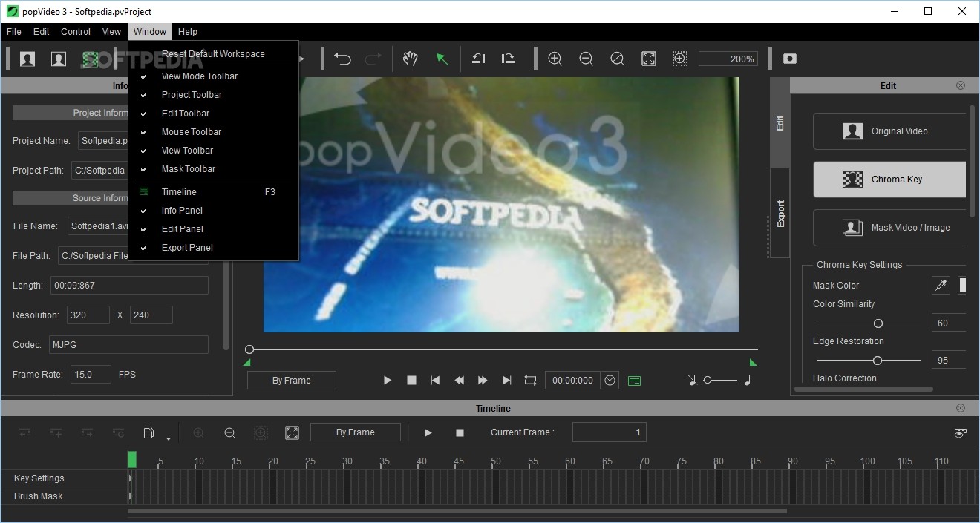Switch to the Export vertical tab
980x523 pixels.
click(780, 213)
